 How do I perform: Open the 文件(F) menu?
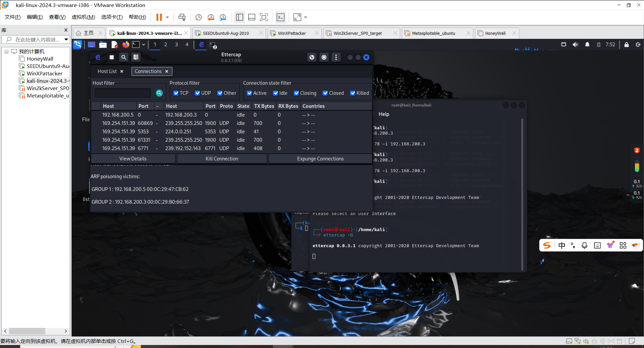click(12, 17)
